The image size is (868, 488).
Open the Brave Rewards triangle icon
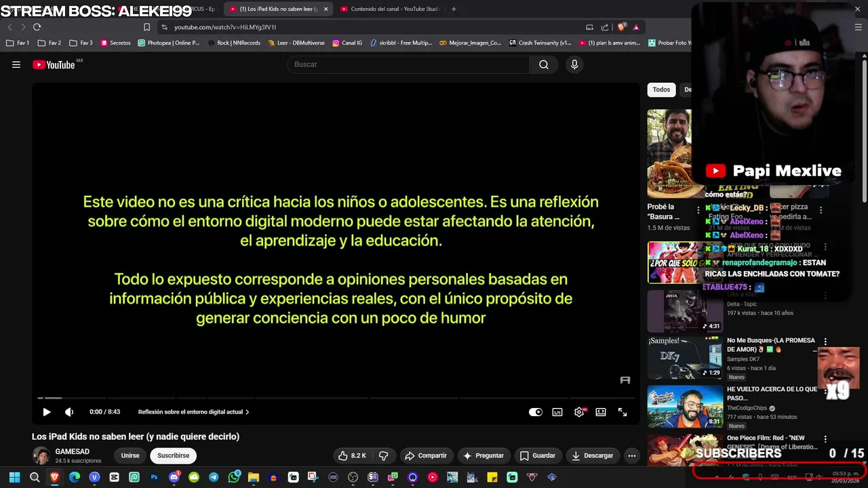(636, 27)
